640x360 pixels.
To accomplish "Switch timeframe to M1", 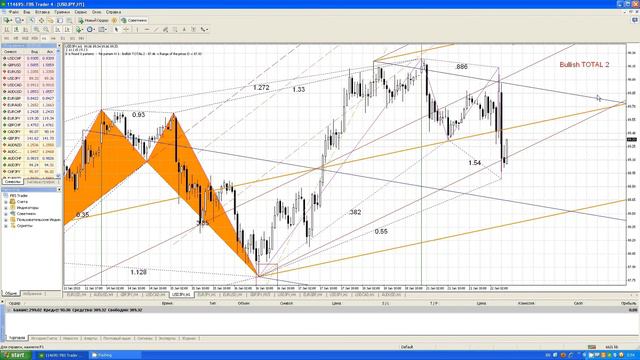I will [x=6, y=38].
